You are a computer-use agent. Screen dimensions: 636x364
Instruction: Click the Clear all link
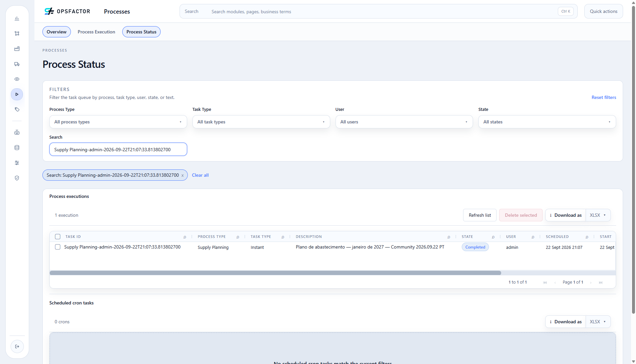point(200,175)
